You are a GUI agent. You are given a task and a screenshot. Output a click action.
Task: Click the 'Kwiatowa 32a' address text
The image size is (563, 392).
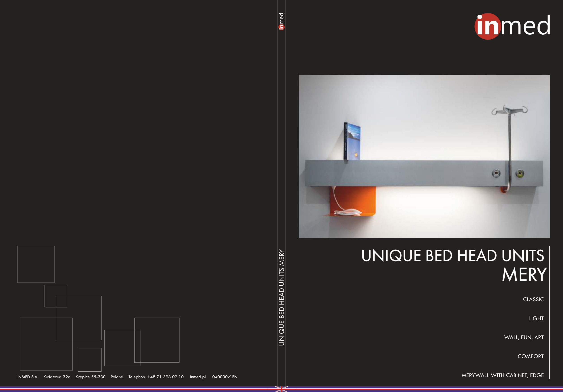tap(57, 377)
